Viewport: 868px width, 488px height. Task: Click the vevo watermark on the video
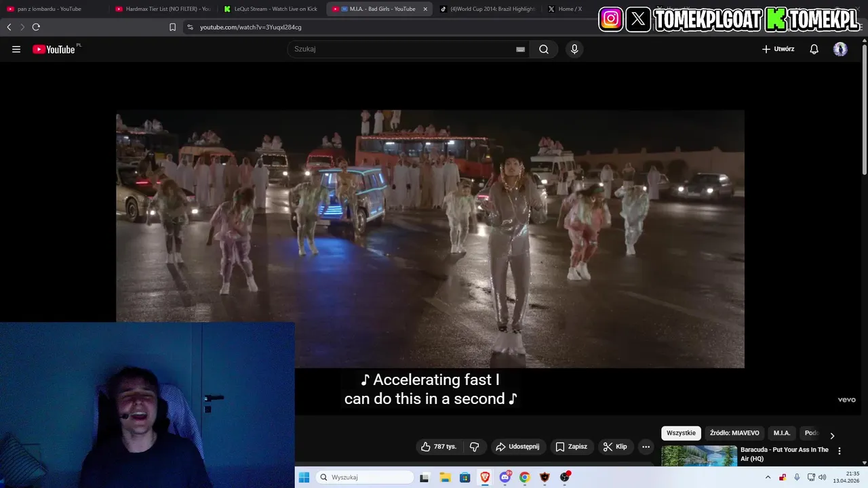[x=846, y=400]
